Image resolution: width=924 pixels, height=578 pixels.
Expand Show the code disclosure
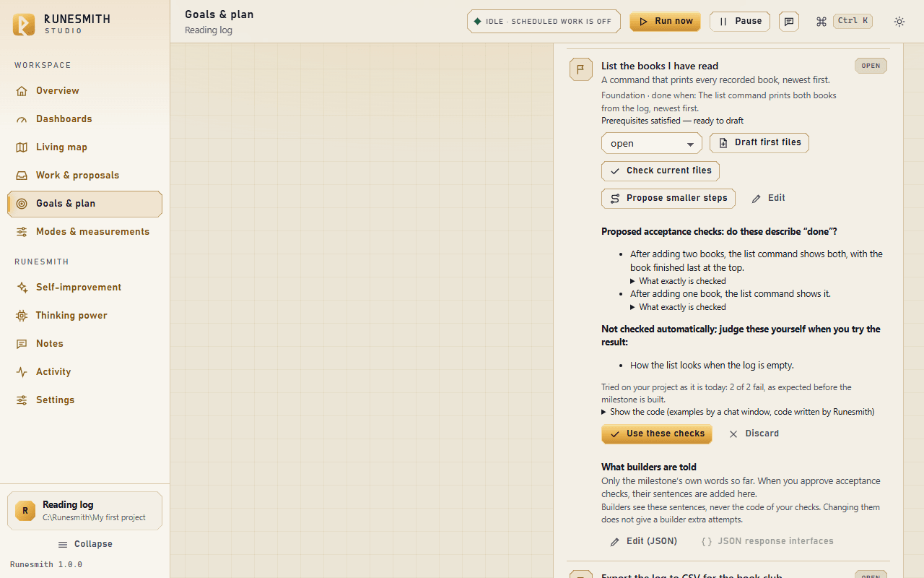[x=738, y=412]
